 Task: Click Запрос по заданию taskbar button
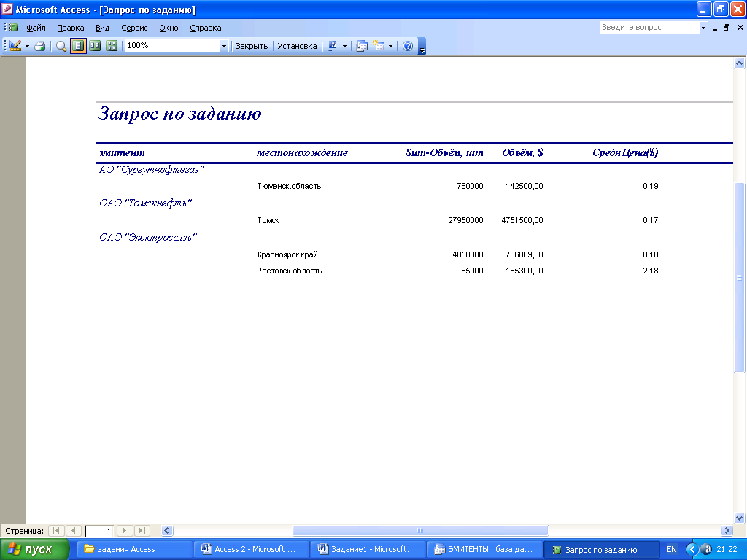pos(602,550)
